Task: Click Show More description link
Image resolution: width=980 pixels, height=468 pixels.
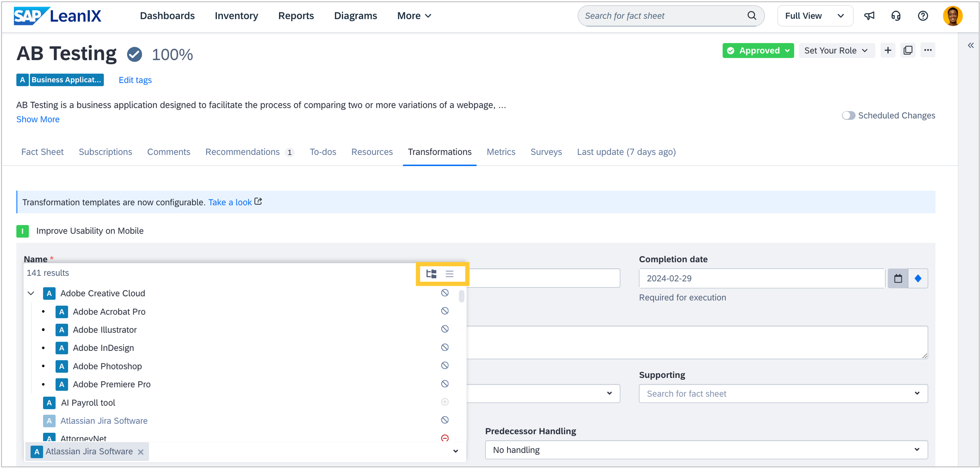Action: (38, 119)
